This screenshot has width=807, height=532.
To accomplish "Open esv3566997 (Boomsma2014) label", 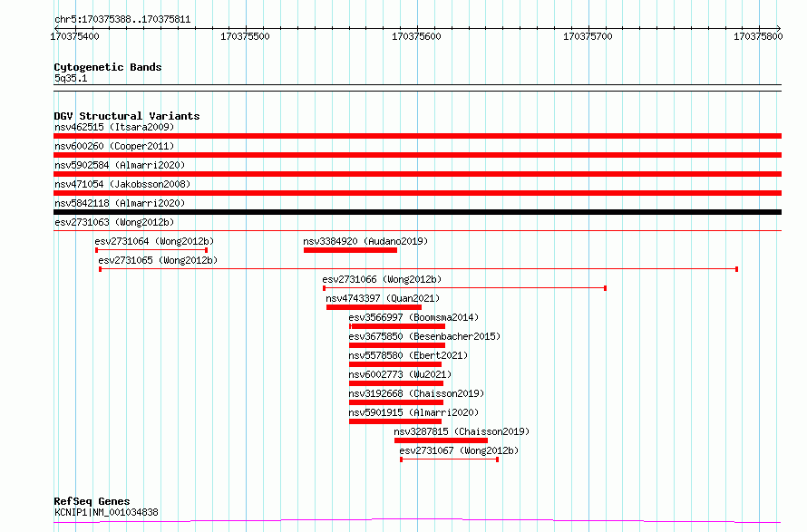I will click(413, 317).
